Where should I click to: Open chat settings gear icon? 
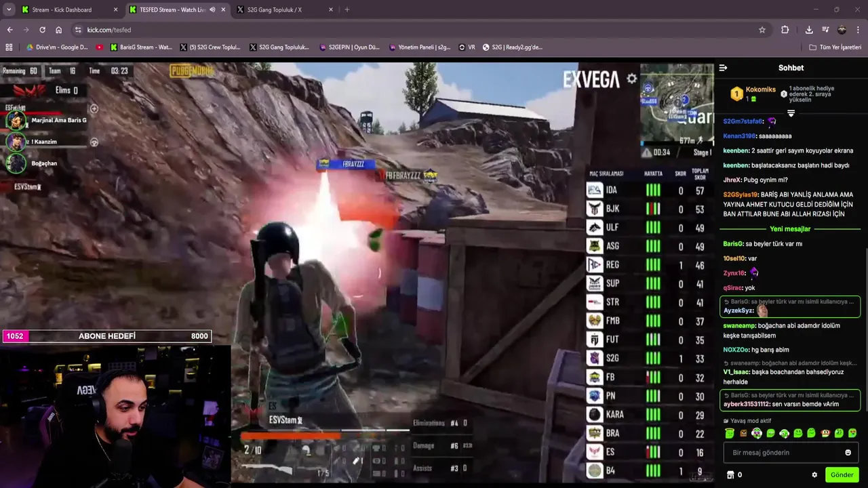click(x=814, y=475)
